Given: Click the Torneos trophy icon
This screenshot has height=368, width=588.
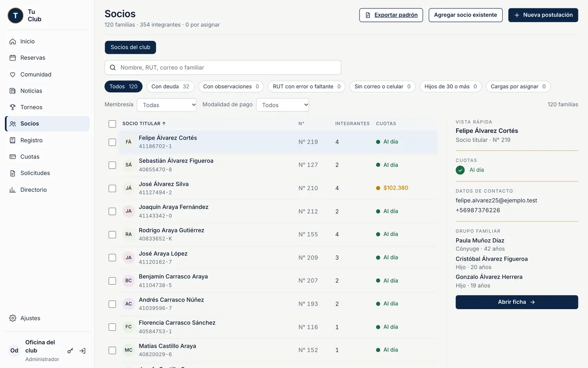Looking at the screenshot, I should pyautogui.click(x=13, y=107).
